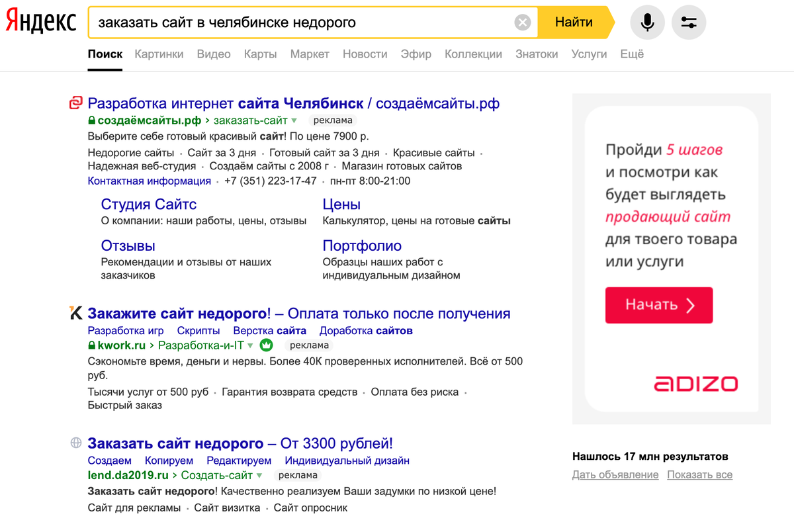Open the Портфолио sitelink
The image size is (794, 532).
(362, 245)
